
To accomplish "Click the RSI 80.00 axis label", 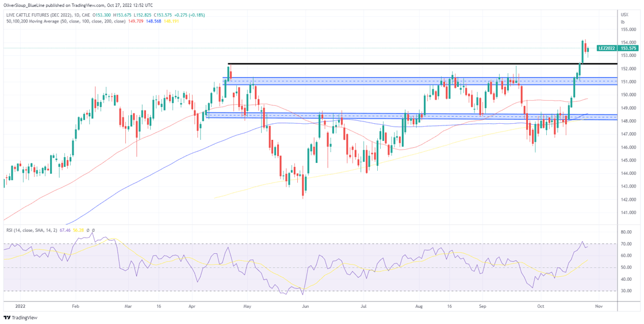I will click(626, 232).
